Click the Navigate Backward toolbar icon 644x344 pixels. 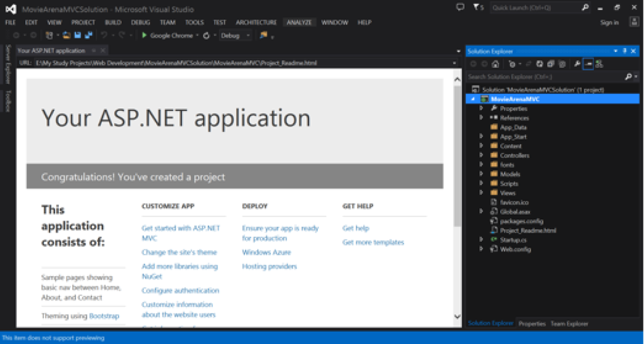(x=16, y=36)
